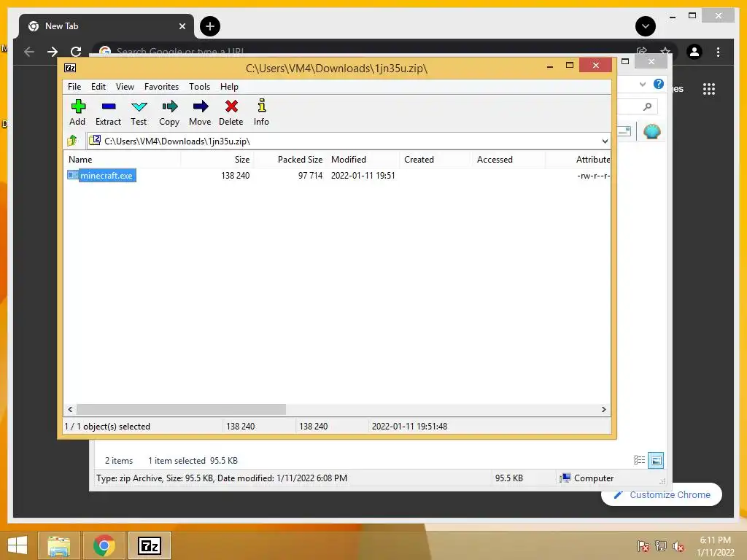Screen dimensions: 747x560
Task: Expand the Explorer ribbon chevron
Action: point(643,85)
